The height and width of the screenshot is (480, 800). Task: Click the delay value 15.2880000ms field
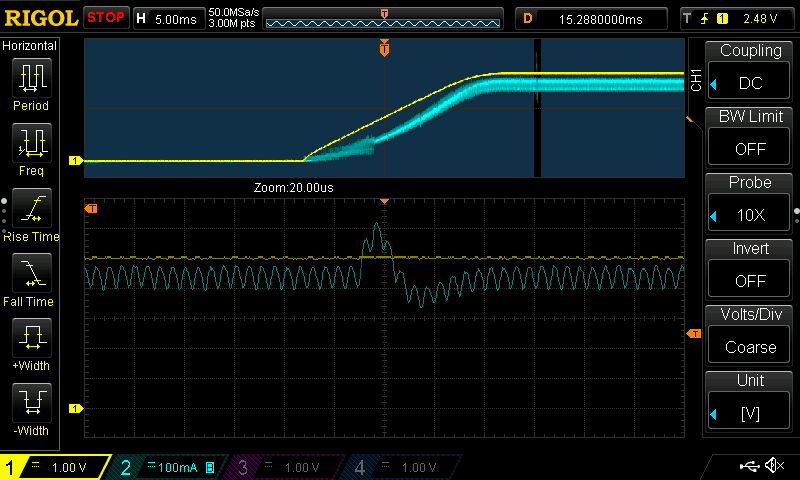591,19
